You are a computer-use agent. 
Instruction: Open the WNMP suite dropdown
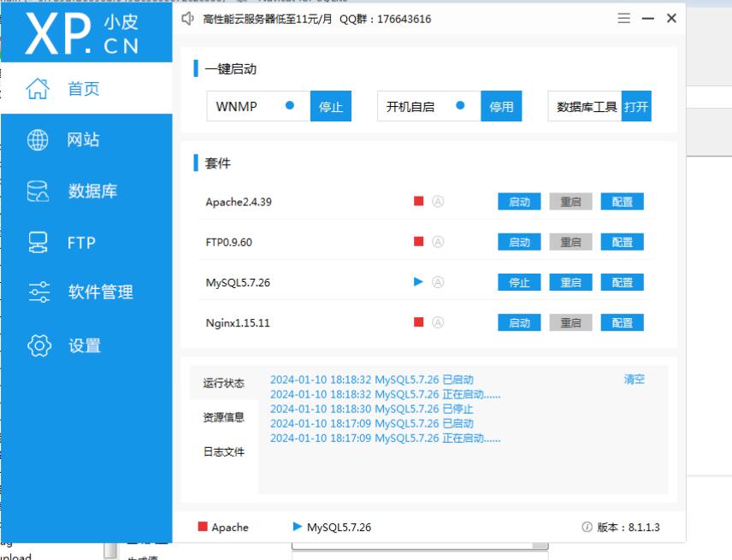click(x=258, y=106)
